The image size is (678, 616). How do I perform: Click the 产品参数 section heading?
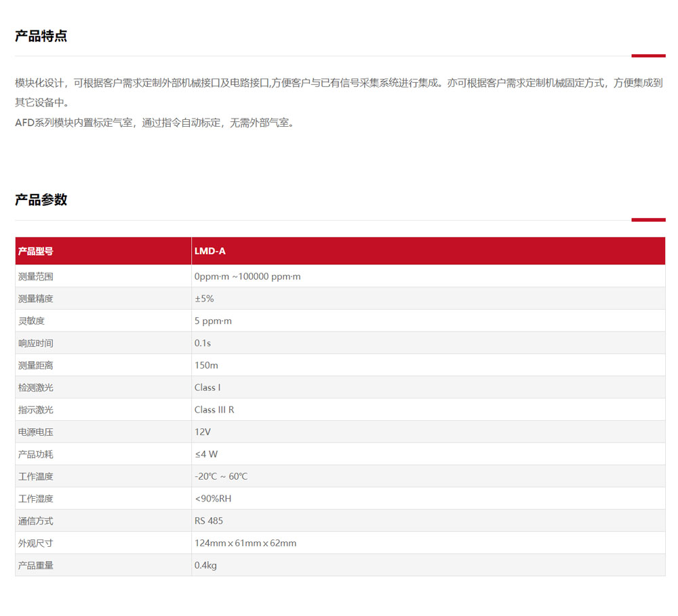click(41, 200)
